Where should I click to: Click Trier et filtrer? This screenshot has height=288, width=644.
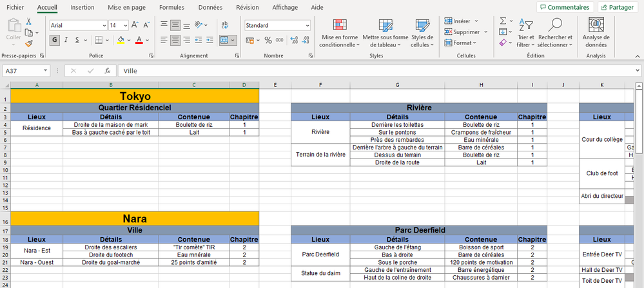[x=525, y=34]
